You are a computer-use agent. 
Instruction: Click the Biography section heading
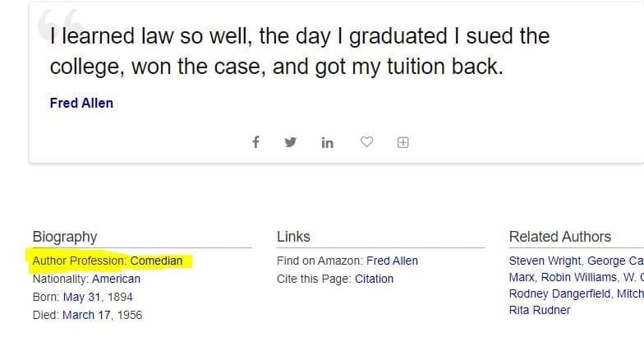click(x=64, y=237)
